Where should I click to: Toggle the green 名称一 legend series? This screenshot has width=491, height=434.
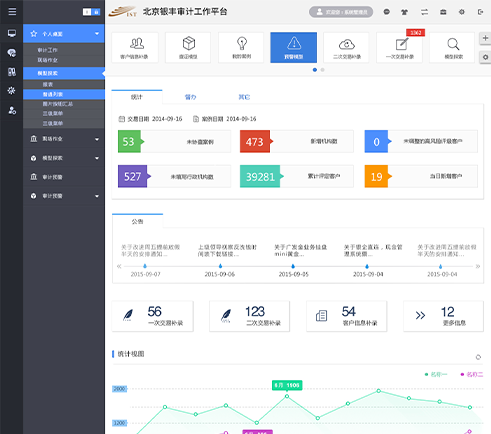(x=436, y=374)
